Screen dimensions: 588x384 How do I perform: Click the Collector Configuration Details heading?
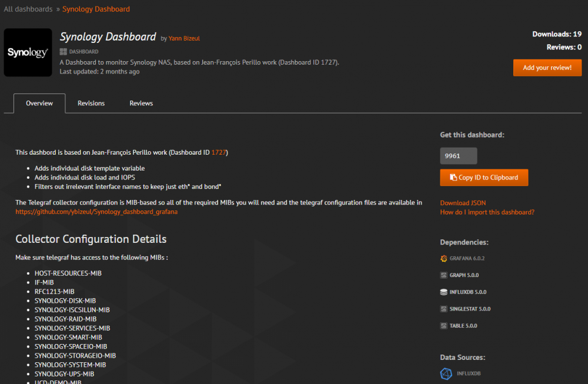(x=91, y=239)
